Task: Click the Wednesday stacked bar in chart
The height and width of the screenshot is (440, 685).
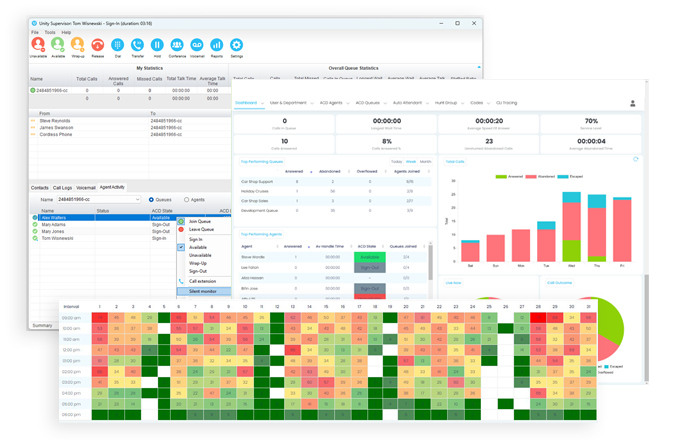Action: [x=571, y=227]
